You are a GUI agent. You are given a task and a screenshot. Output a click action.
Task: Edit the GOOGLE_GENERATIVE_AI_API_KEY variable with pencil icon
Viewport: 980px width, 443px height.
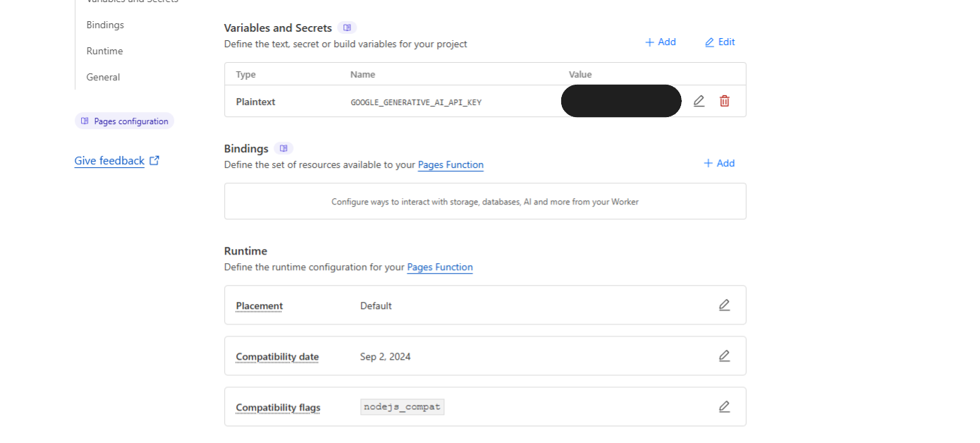click(699, 101)
